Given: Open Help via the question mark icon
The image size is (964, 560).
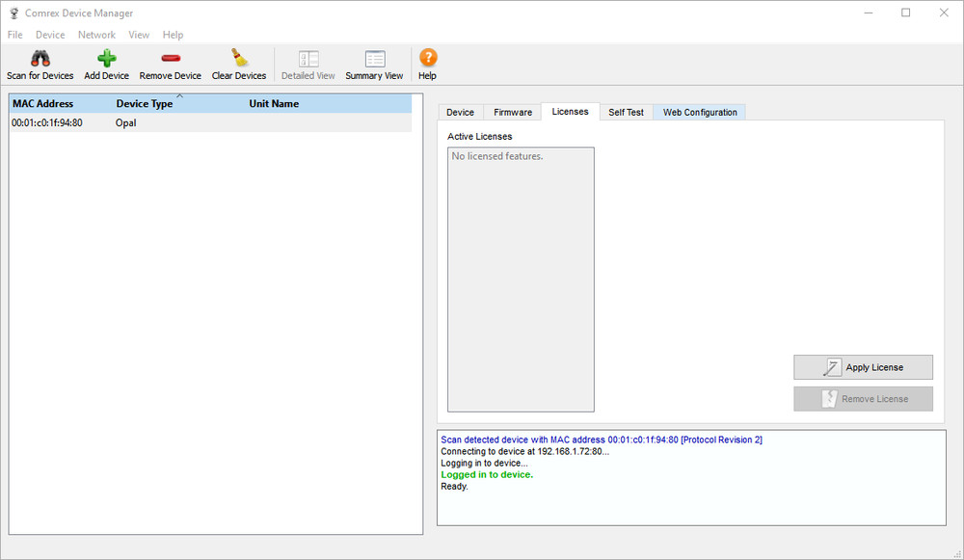Looking at the screenshot, I should [427, 59].
